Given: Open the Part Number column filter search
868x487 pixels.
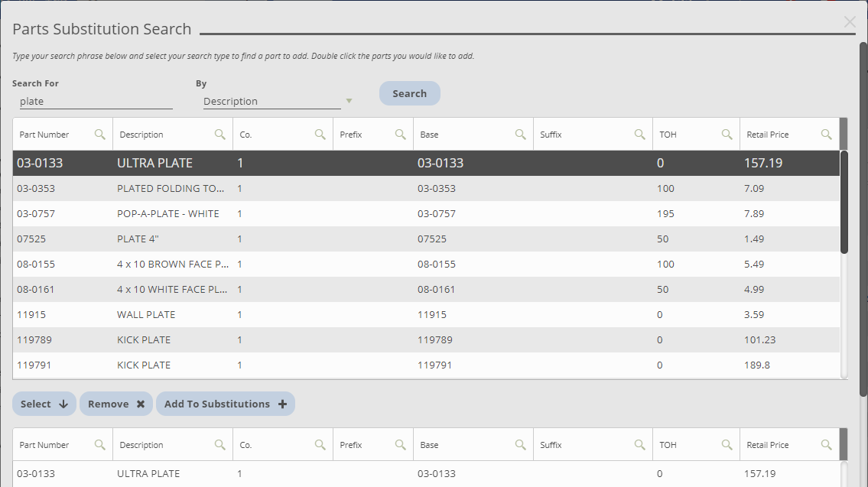Looking at the screenshot, I should click(x=100, y=134).
